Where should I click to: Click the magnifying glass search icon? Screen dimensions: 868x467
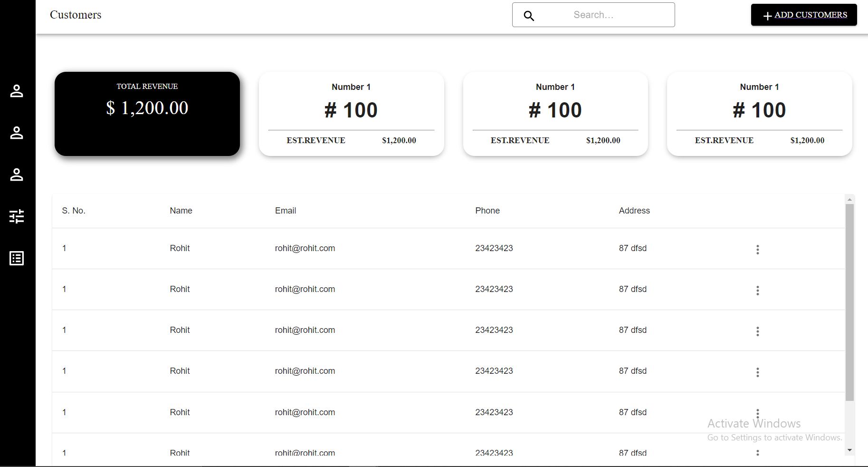528,15
